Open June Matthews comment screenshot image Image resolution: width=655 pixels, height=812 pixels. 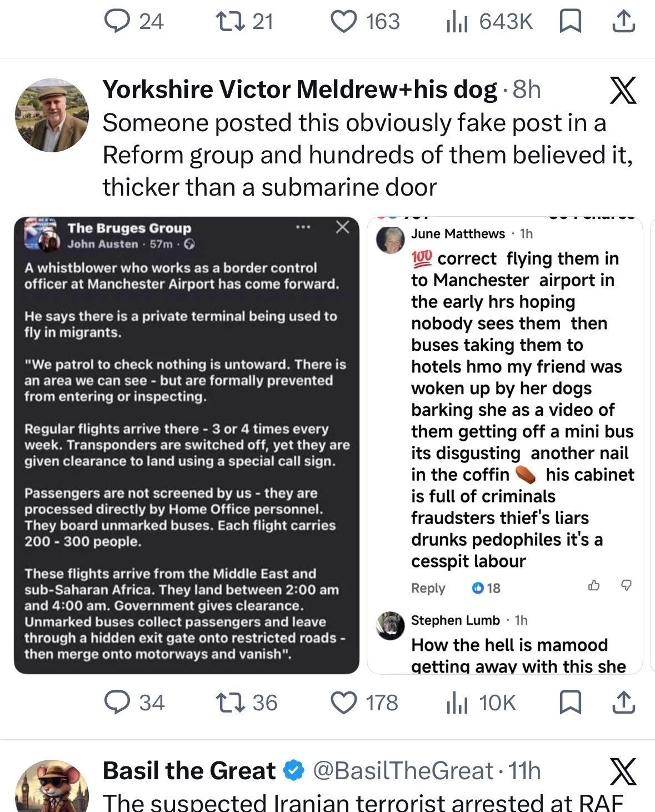coord(505,445)
